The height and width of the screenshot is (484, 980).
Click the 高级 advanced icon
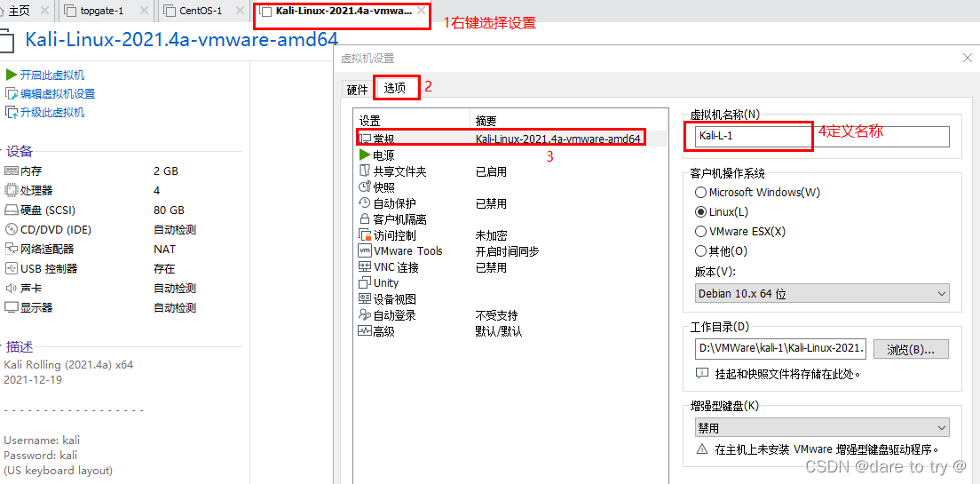[365, 331]
